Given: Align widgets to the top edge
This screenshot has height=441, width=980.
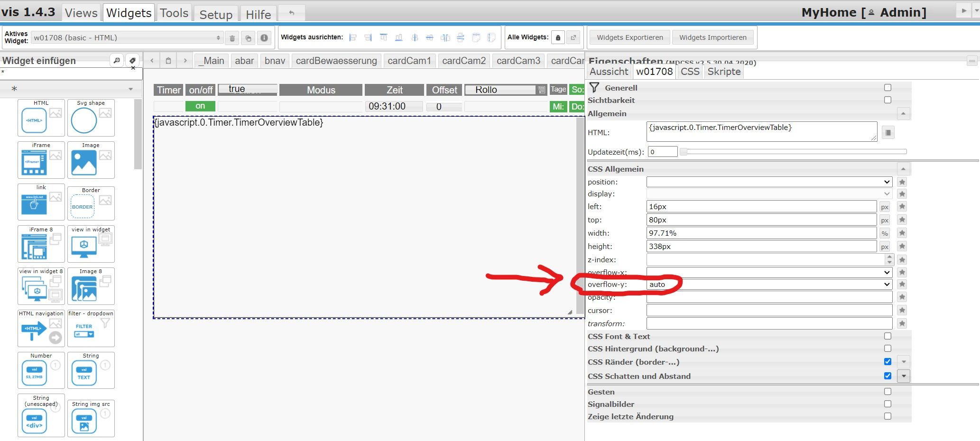Looking at the screenshot, I should 384,37.
